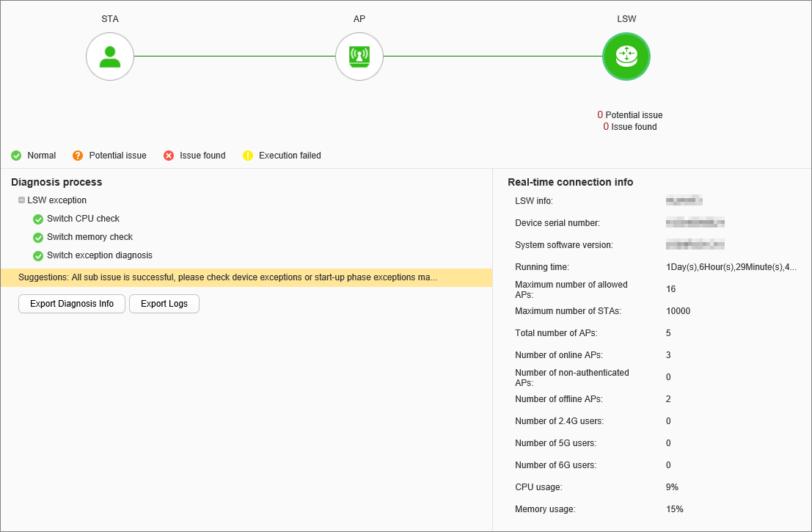Click the truncated Running time value
This screenshot has width=812, height=532.
tap(731, 267)
